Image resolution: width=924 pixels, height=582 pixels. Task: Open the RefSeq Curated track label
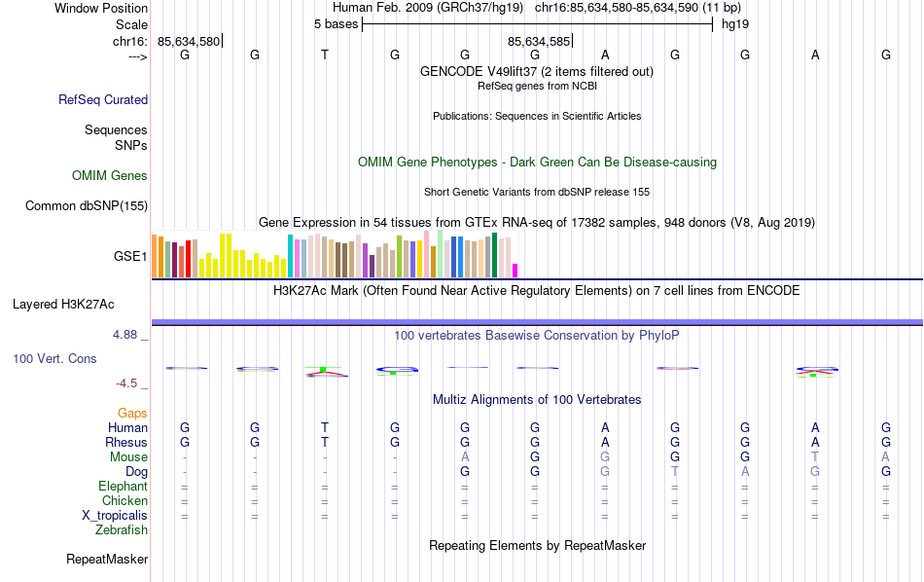coord(103,99)
